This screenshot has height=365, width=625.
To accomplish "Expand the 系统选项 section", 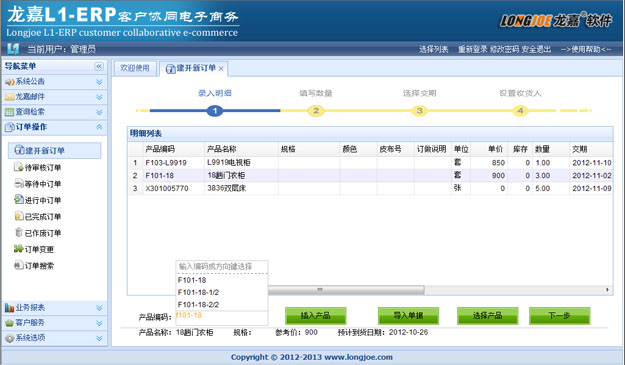I will coord(99,338).
